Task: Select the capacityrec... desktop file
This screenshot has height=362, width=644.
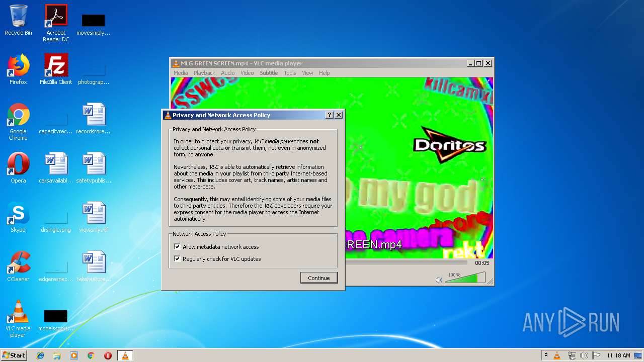Action: pyautogui.click(x=56, y=122)
